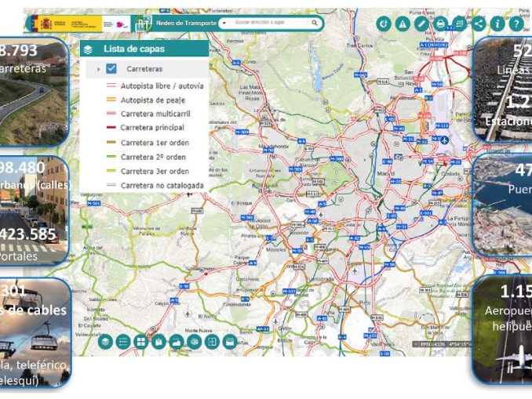Click the swipe compare icon in bottom toolbar
This screenshot has width=532, height=399.
(211, 342)
